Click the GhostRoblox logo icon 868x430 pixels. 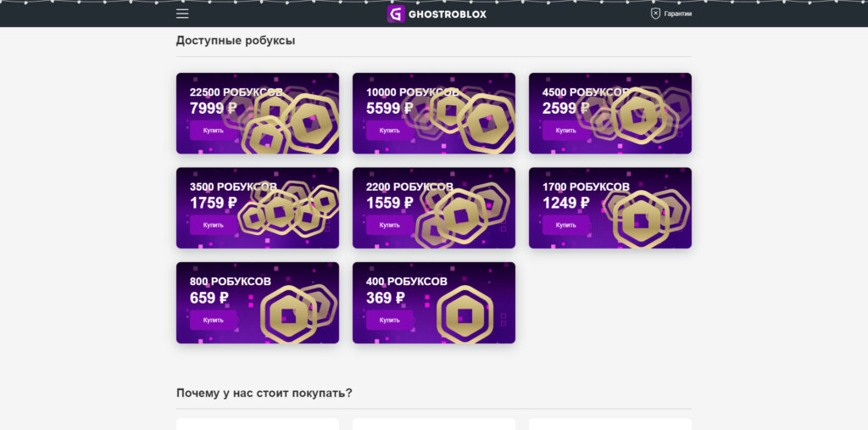396,14
